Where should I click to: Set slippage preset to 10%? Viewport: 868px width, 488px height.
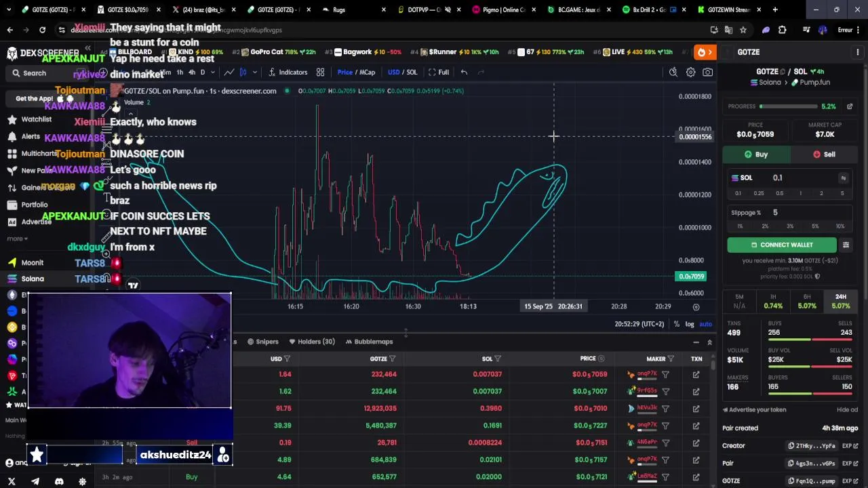(x=840, y=226)
